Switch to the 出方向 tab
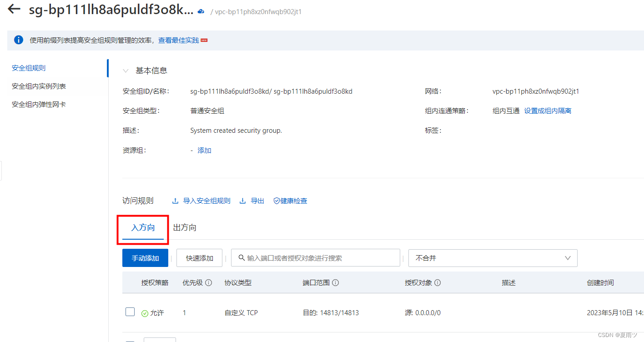This screenshot has height=342, width=644. pos(185,227)
